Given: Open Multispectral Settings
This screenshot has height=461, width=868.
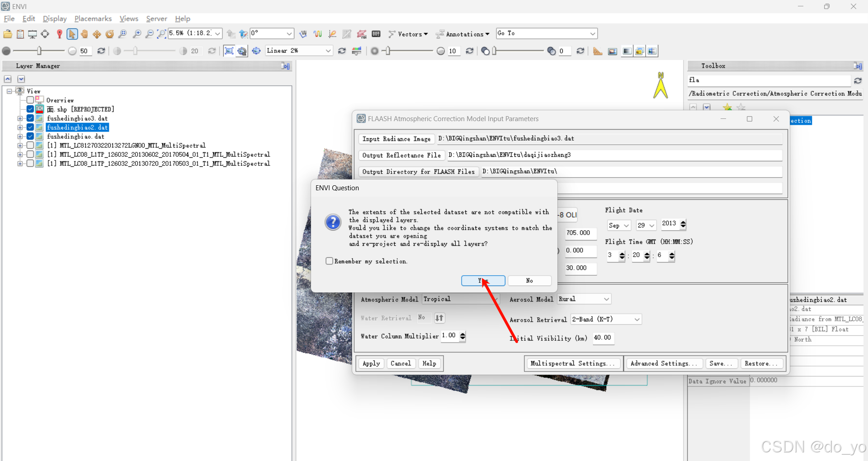Looking at the screenshot, I should pyautogui.click(x=573, y=363).
